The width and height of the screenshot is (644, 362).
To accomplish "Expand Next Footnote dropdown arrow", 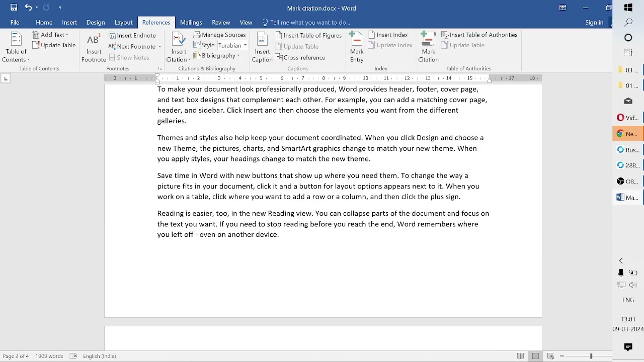I will pos(159,47).
